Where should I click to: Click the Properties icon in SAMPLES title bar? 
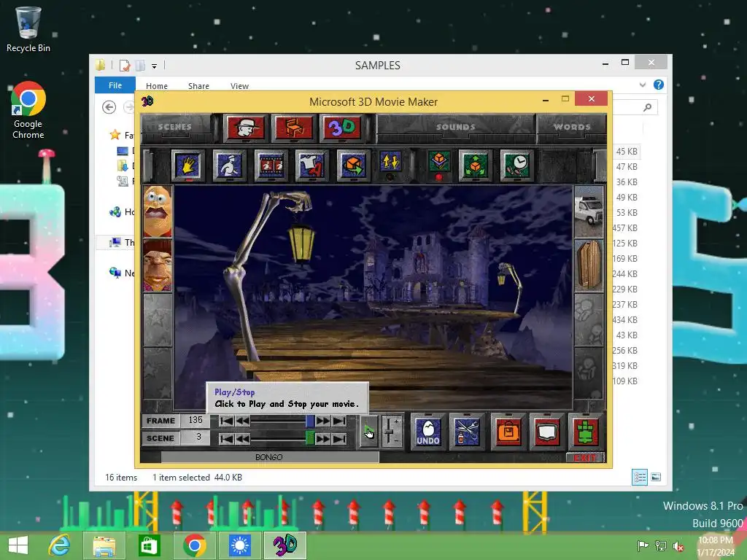(124, 65)
